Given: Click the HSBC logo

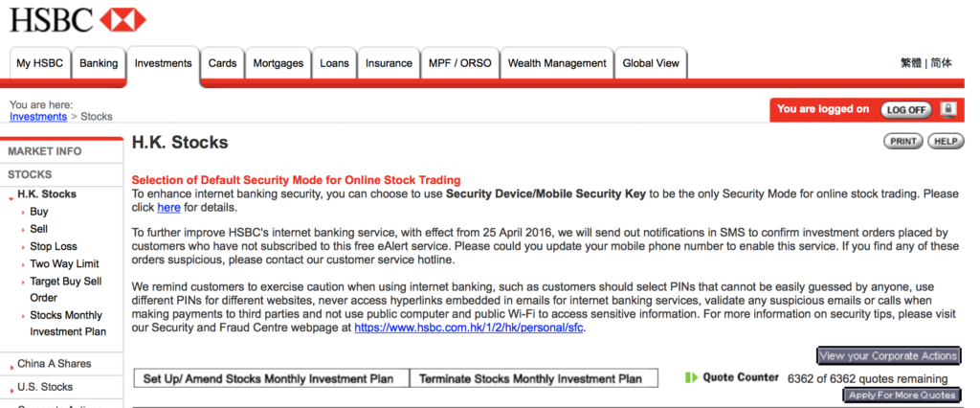Looking at the screenshot, I should pos(78,19).
